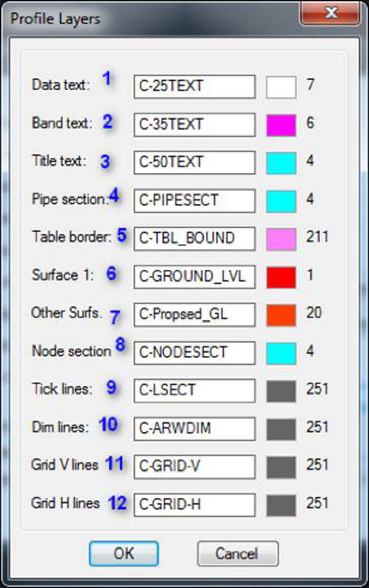Click the magenta Band text color swatch
Screen dimensions: 369x588
tap(281, 125)
